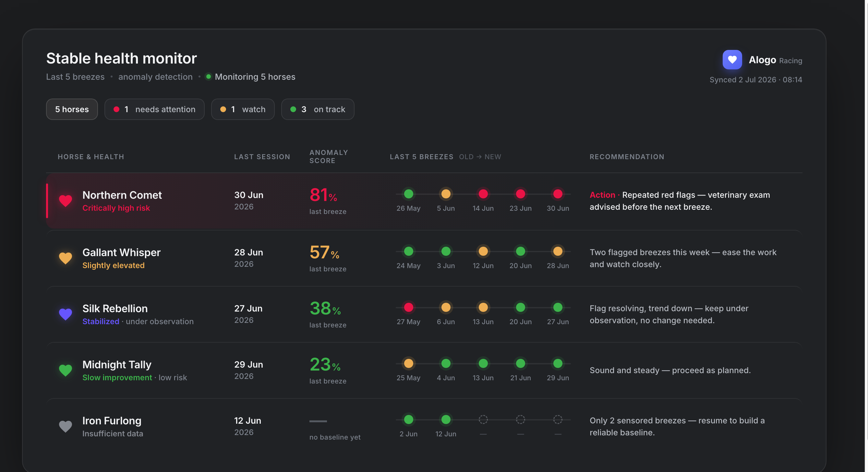Click Northern Comet's 30 Jun breeze dot

[558, 194]
